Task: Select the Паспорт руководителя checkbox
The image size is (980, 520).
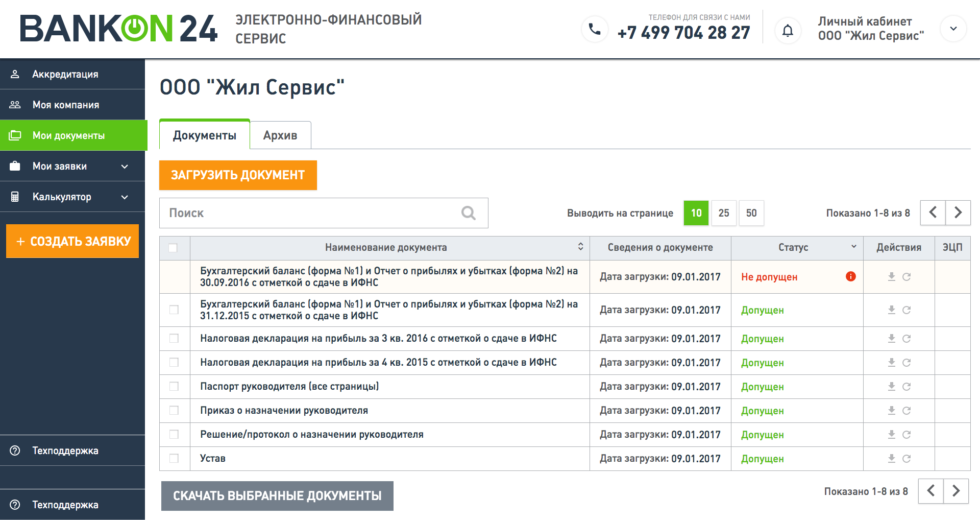Action: (x=174, y=386)
